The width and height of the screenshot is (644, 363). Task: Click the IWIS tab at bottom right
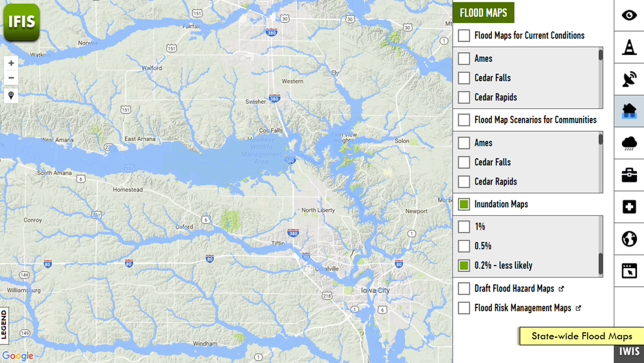(629, 351)
